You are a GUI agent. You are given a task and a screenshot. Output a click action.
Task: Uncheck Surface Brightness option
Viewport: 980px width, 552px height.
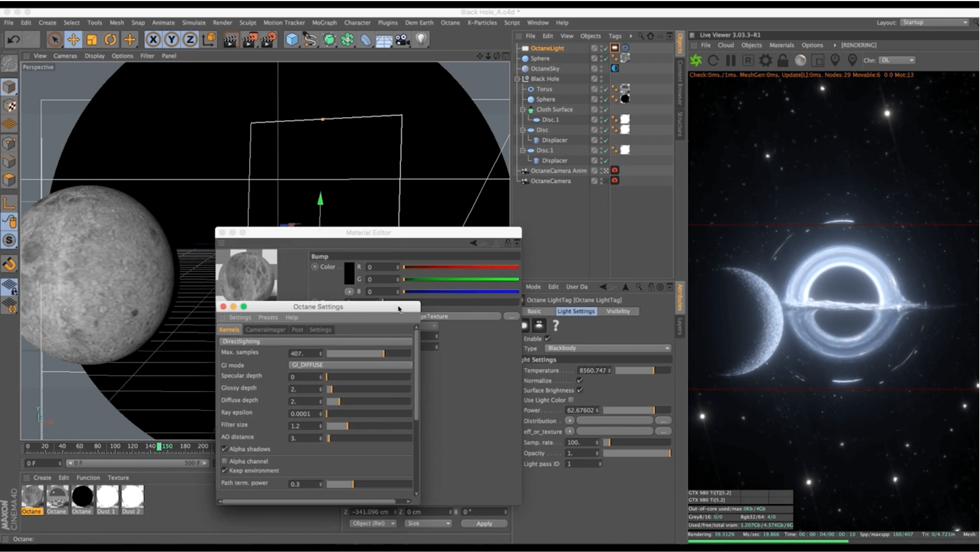tap(579, 390)
